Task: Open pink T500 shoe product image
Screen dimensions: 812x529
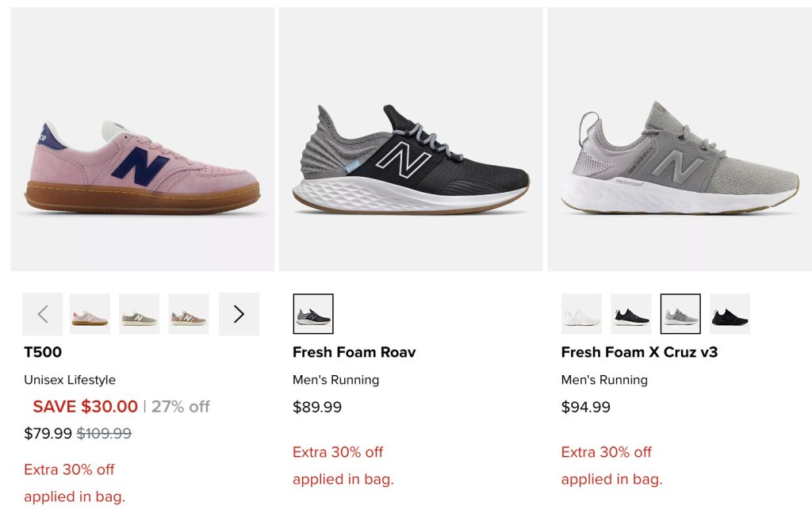Action: click(x=143, y=139)
